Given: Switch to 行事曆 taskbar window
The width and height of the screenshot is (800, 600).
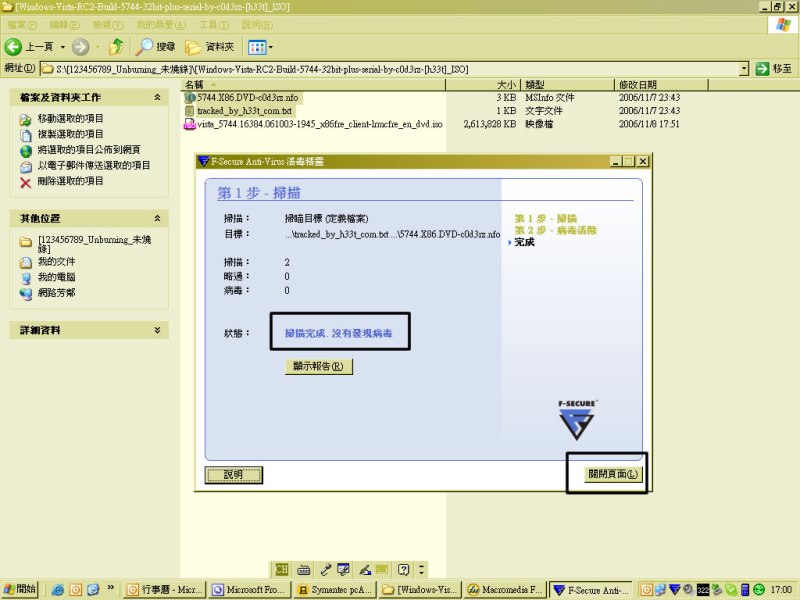Looking at the screenshot, I should [165, 590].
